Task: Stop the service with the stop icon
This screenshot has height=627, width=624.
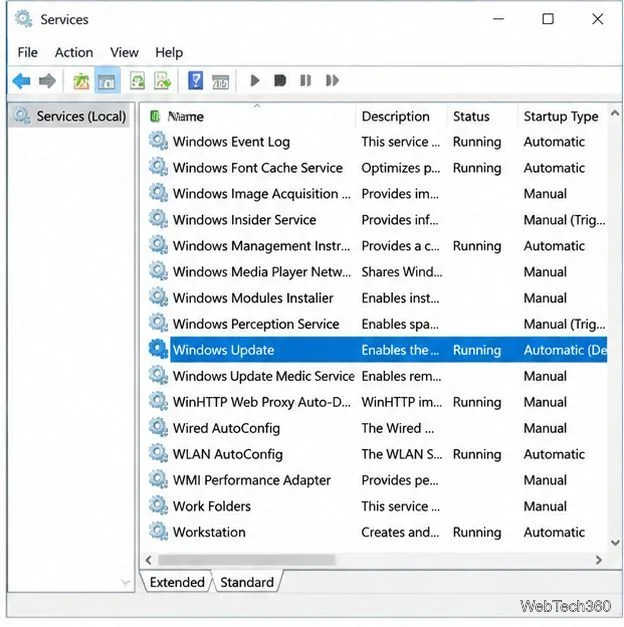Action: coord(280,81)
